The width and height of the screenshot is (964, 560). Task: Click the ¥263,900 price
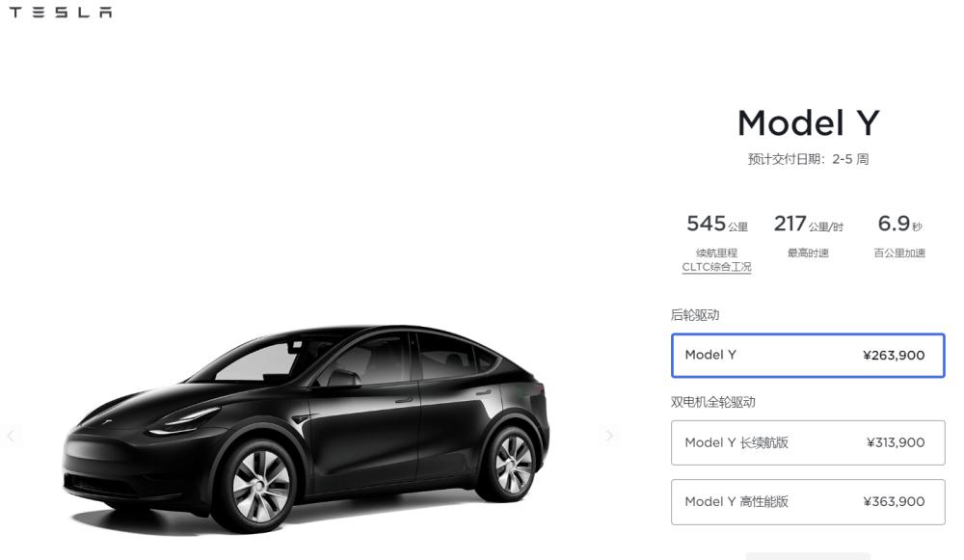pyautogui.click(x=894, y=356)
